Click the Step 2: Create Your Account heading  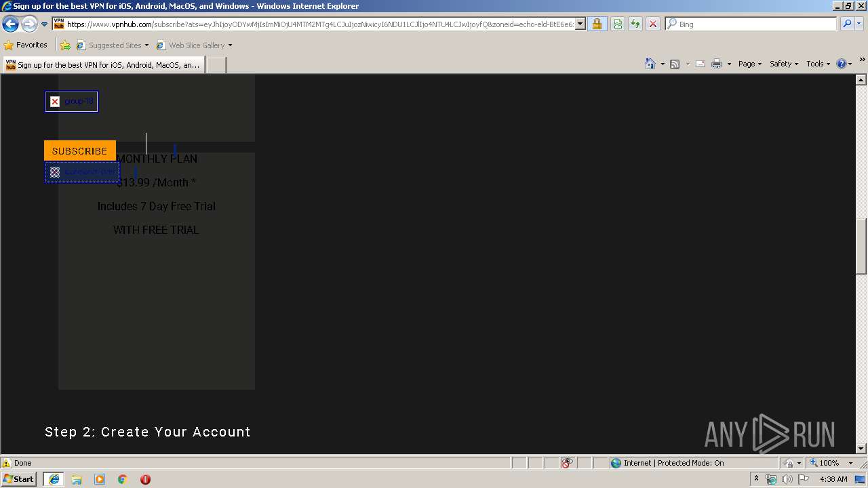pyautogui.click(x=148, y=432)
